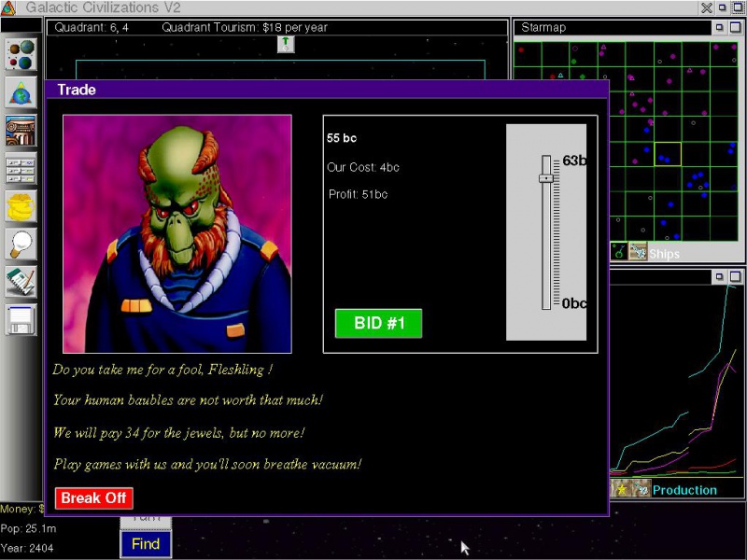Click the '63b' slider maximum label
The width and height of the screenshot is (747, 560).
[574, 161]
